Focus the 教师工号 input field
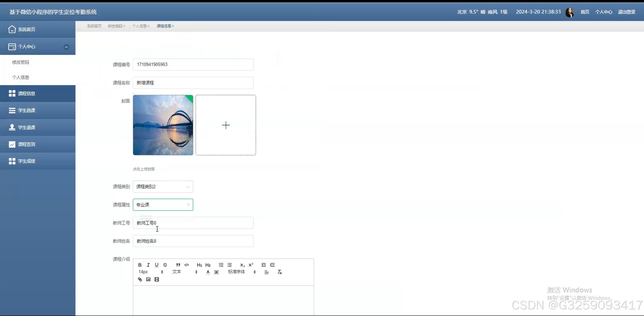This screenshot has width=644, height=316. click(x=193, y=223)
